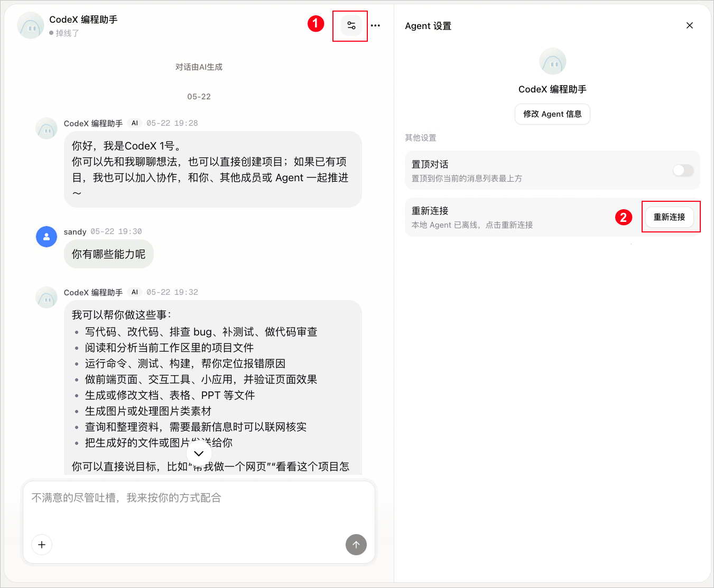Image resolution: width=714 pixels, height=588 pixels.
Task: Click the 其他设置 section label
Action: [x=421, y=138]
